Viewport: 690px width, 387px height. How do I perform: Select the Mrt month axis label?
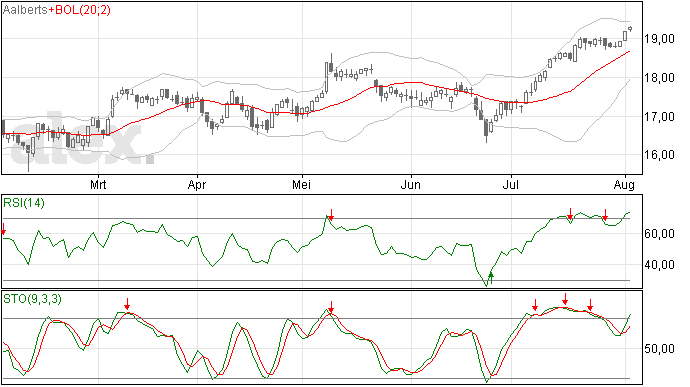coord(98,184)
